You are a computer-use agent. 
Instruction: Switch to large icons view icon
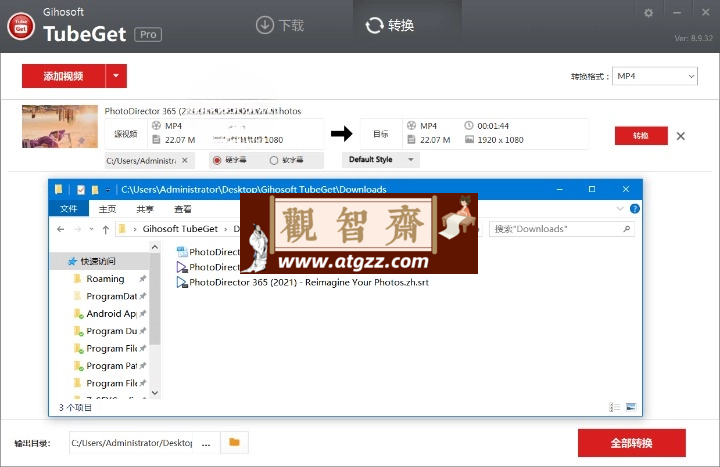[x=631, y=407]
